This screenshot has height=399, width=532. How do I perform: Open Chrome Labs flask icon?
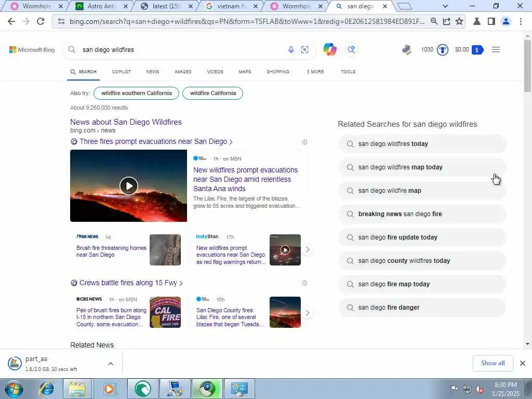click(x=477, y=21)
